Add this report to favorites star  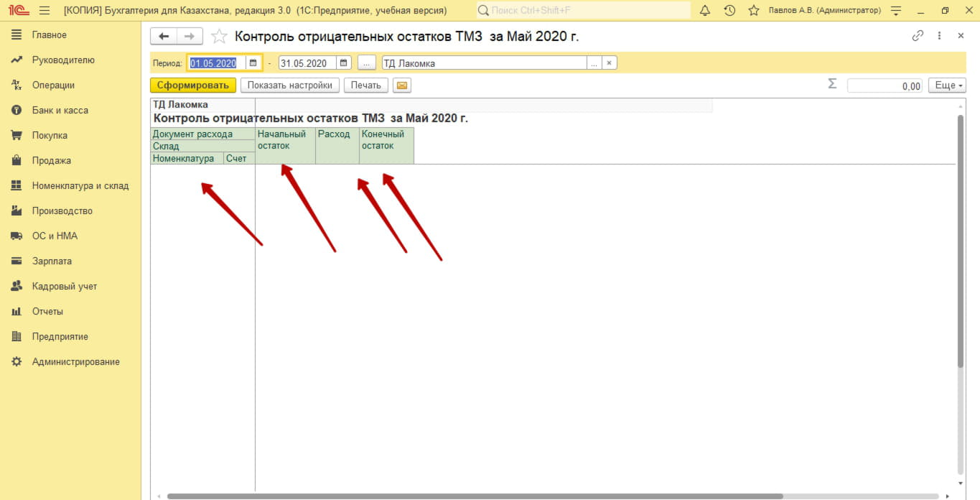pos(220,37)
